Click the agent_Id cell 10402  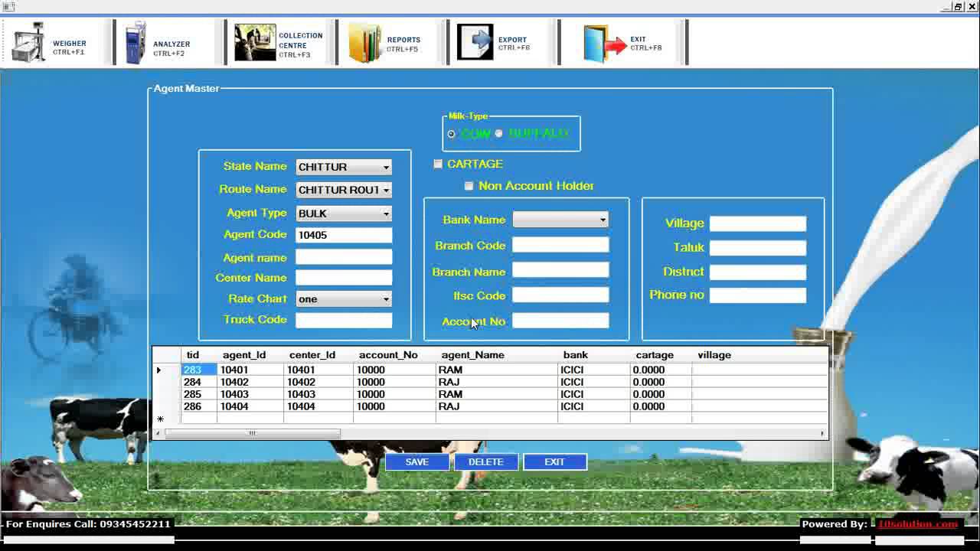250,382
